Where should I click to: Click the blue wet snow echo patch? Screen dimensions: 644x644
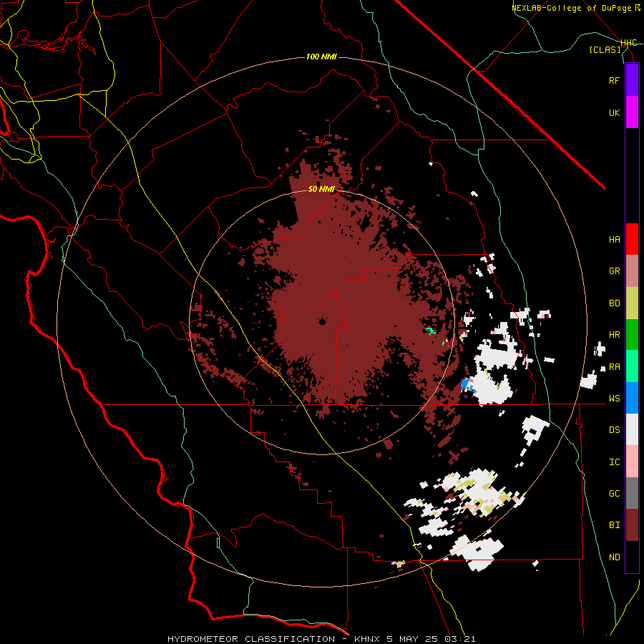[x=466, y=384]
